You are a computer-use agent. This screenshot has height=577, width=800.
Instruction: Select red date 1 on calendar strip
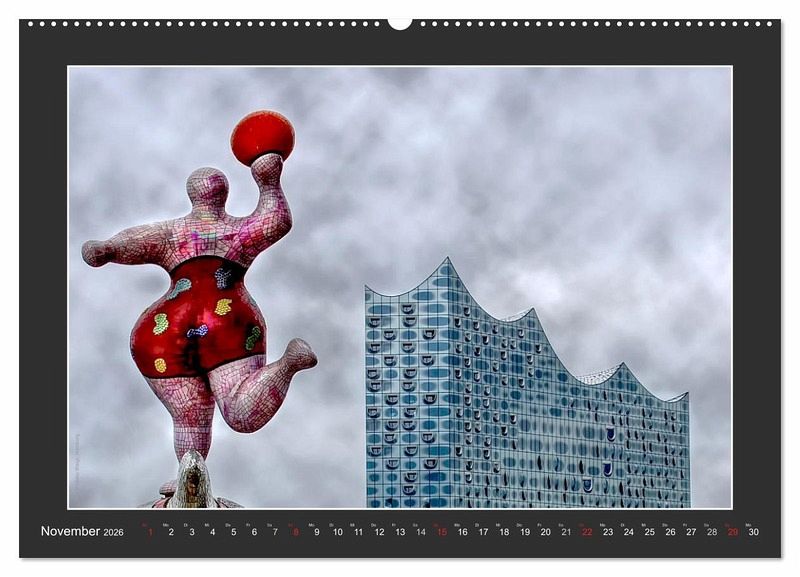tap(150, 532)
